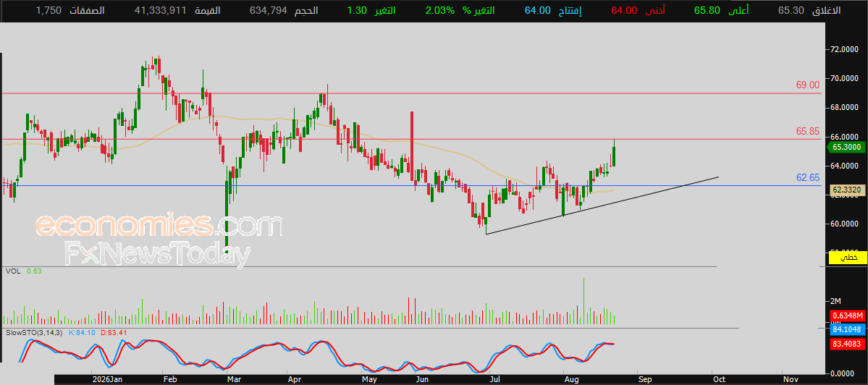Click the الاغلاق closing price value 65.30
868x385 pixels.
[791, 11]
